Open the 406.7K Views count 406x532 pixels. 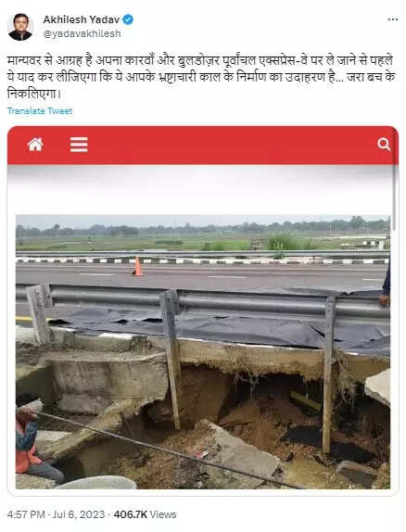(x=145, y=514)
